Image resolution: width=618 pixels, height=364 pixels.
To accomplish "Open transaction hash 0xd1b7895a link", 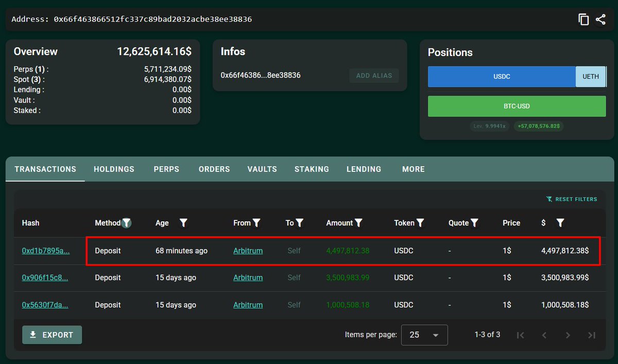I will 45,251.
